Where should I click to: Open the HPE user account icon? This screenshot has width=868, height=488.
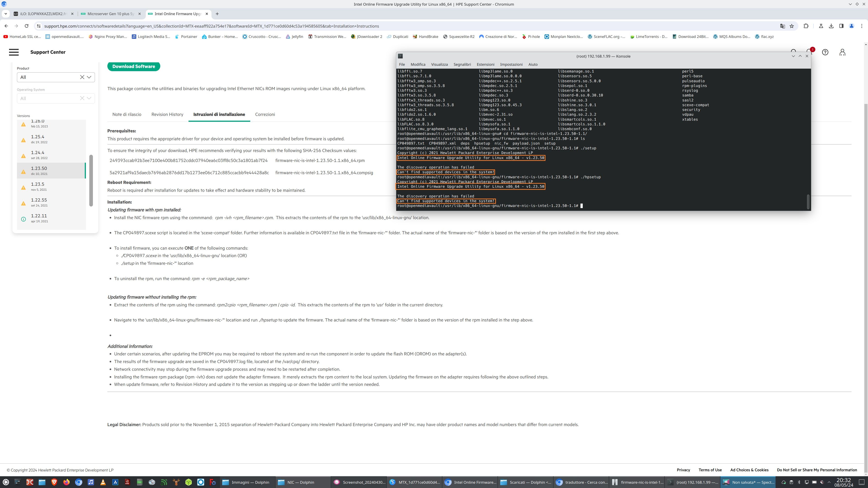(842, 52)
